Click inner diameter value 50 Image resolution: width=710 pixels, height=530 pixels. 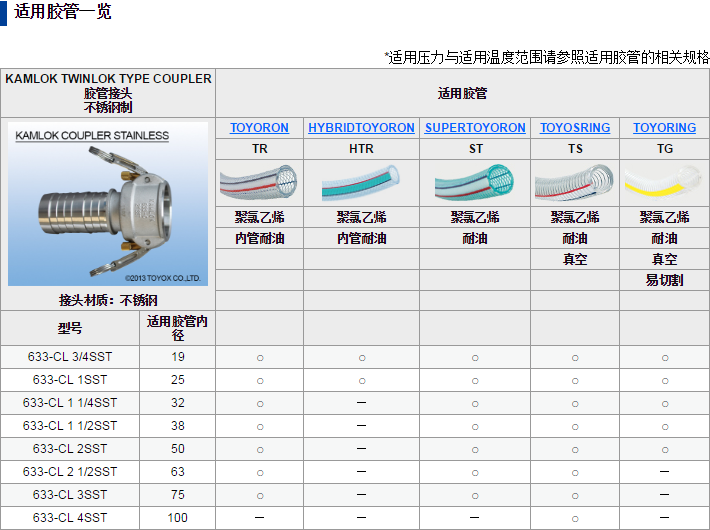coord(178,449)
